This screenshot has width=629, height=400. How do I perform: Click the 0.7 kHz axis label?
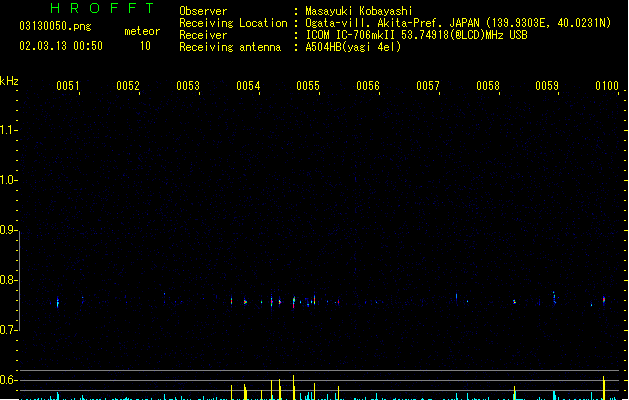tap(8, 330)
